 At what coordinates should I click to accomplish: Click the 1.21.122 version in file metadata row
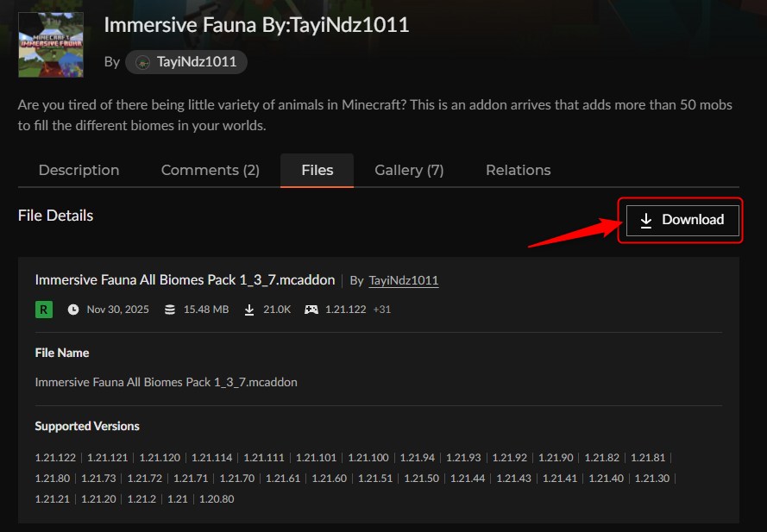(x=345, y=310)
